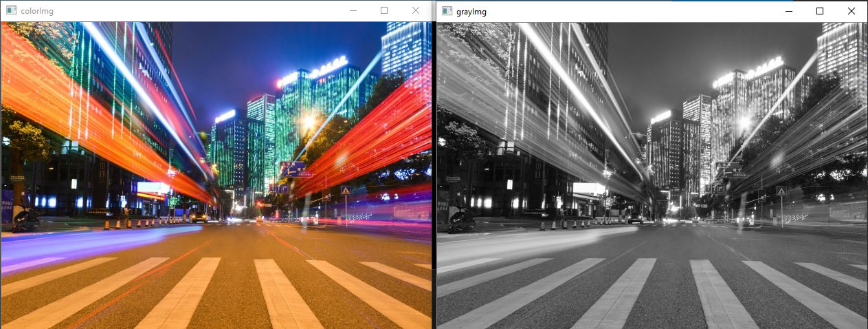This screenshot has height=329, width=868.
Task: Minimize the grayImg window
Action: coord(788,11)
